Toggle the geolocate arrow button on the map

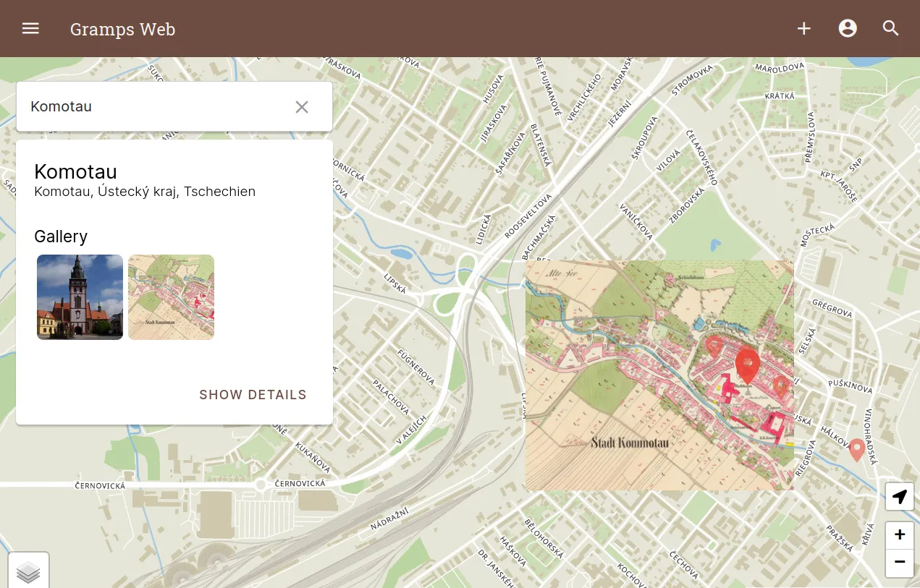(x=899, y=497)
